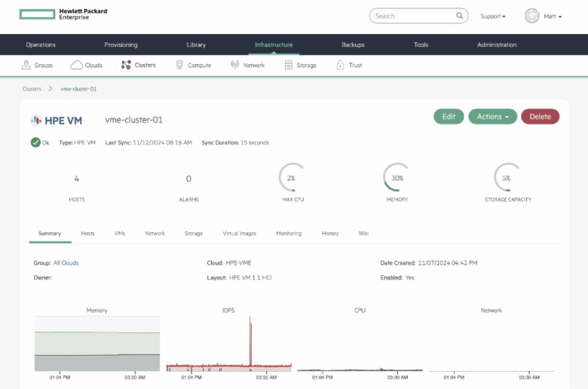Open the Monitoring tab
This screenshot has width=588, height=389.
tap(289, 234)
